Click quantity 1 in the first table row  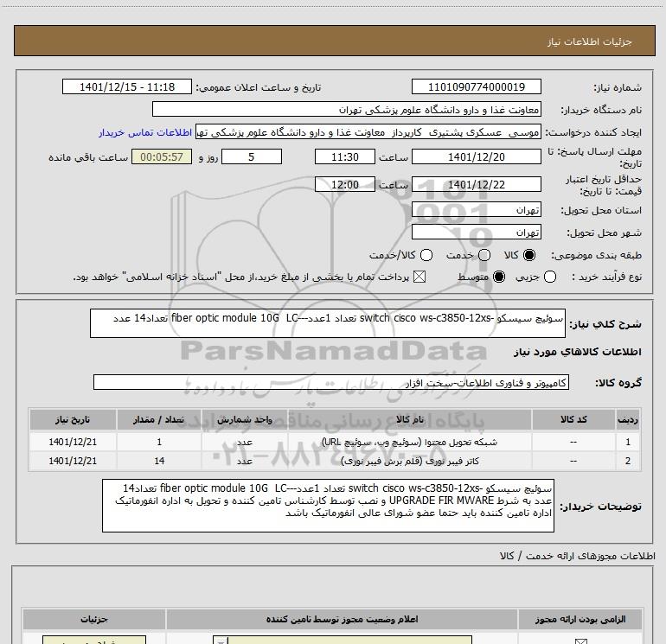tap(159, 442)
